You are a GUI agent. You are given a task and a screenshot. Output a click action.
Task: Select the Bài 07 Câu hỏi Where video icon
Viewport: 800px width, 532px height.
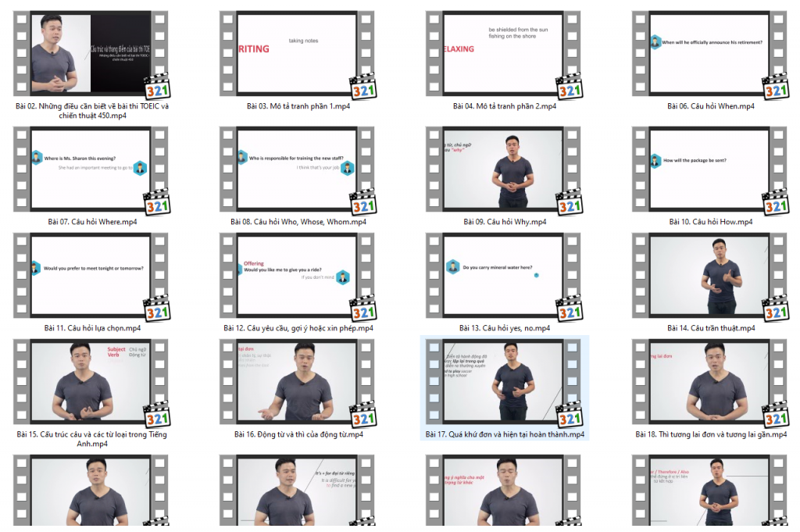[91, 170]
